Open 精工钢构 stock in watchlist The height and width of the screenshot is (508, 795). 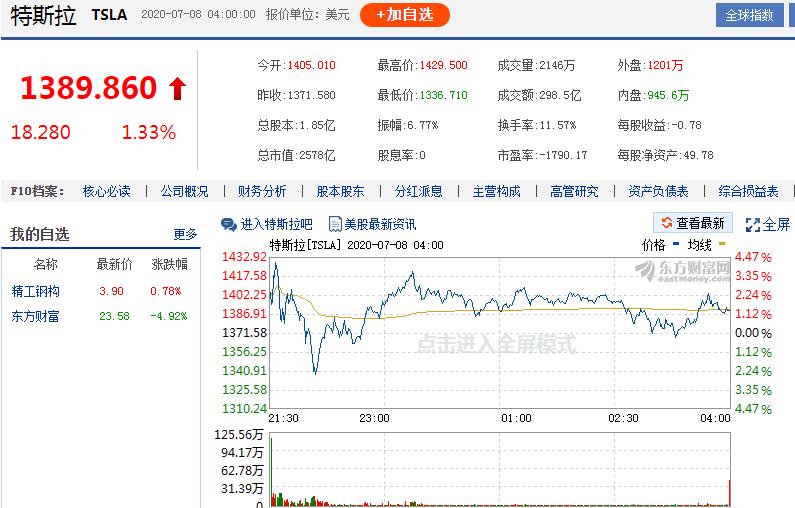(x=35, y=291)
